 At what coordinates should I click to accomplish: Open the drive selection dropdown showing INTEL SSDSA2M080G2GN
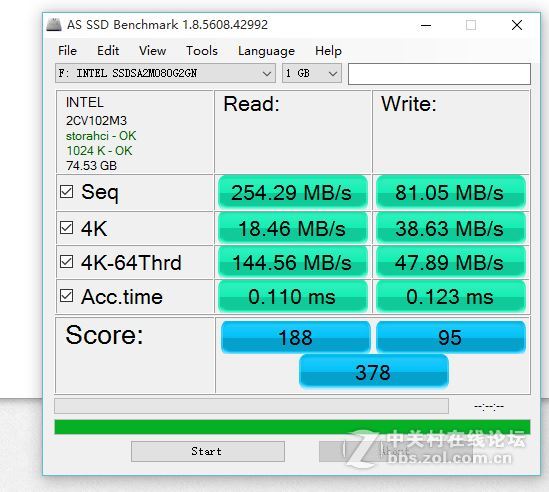pos(165,73)
